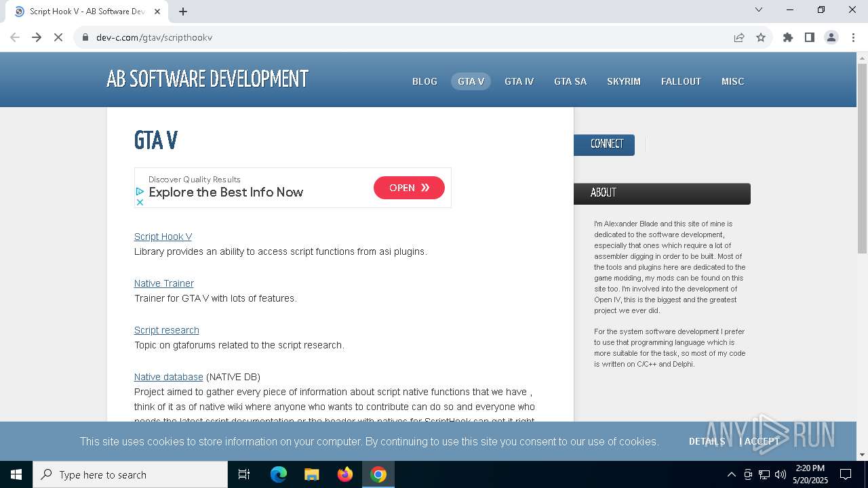Open the GTA SA section

pos(570,81)
